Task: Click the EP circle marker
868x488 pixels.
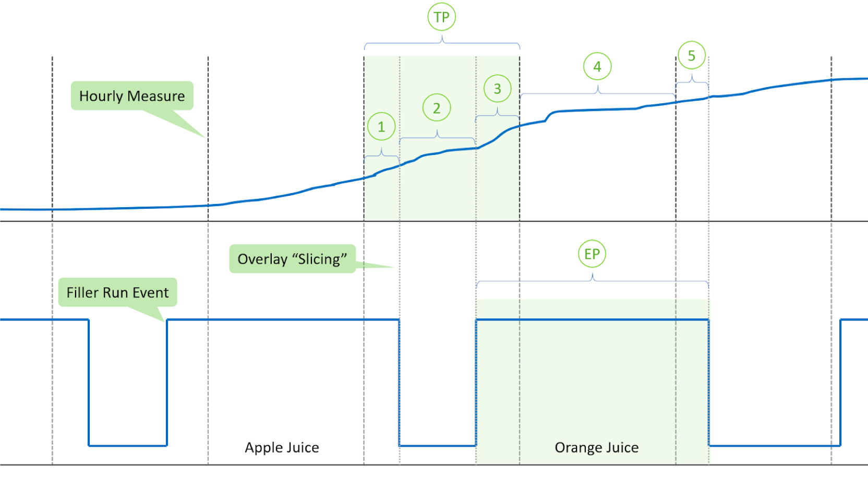Action: pos(592,254)
